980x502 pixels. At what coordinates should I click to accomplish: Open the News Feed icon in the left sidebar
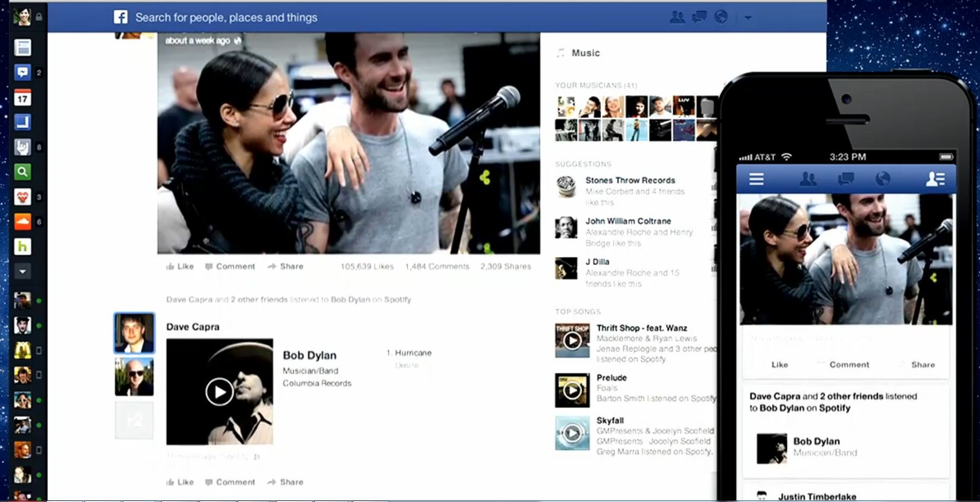22,47
